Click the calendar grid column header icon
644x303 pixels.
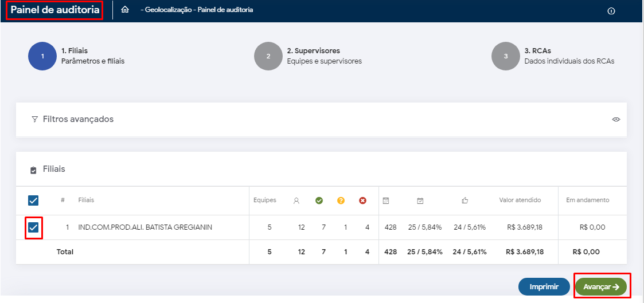pos(386,200)
